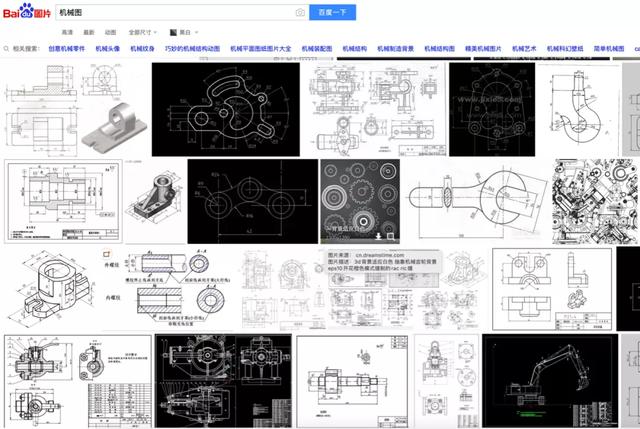Click the related search magnifier icon
The width and height of the screenshot is (640, 429).
[x=7, y=47]
